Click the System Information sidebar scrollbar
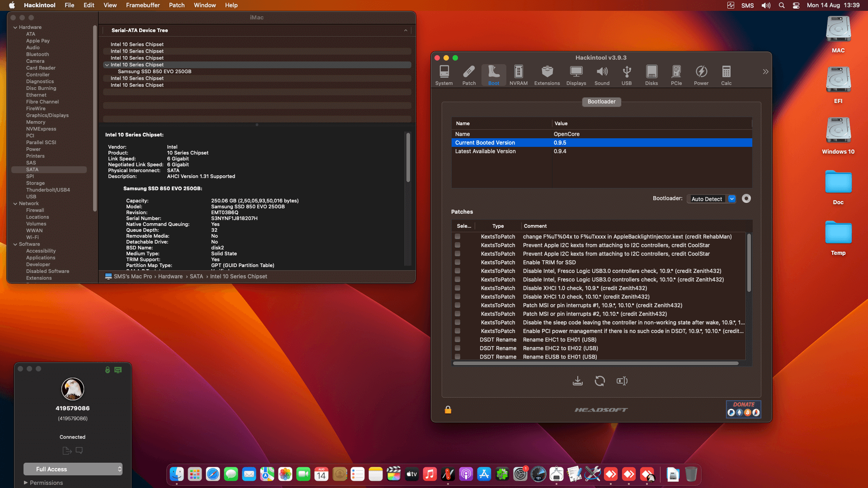868x488 pixels. pyautogui.click(x=94, y=118)
